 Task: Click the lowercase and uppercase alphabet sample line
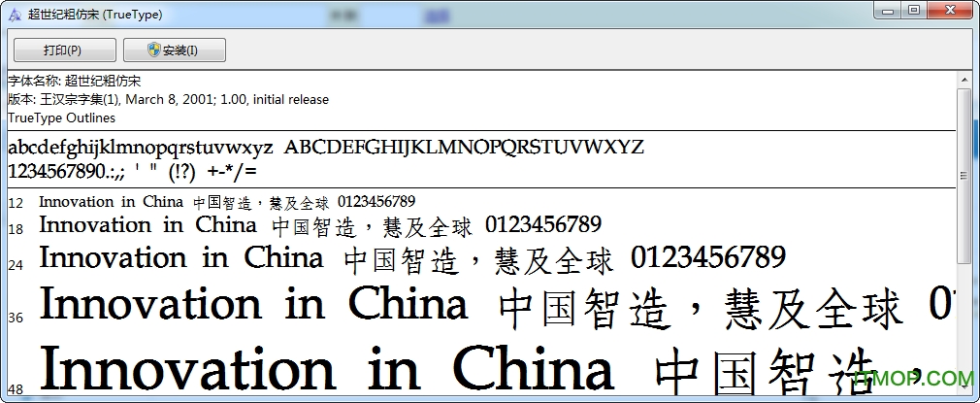point(326,148)
